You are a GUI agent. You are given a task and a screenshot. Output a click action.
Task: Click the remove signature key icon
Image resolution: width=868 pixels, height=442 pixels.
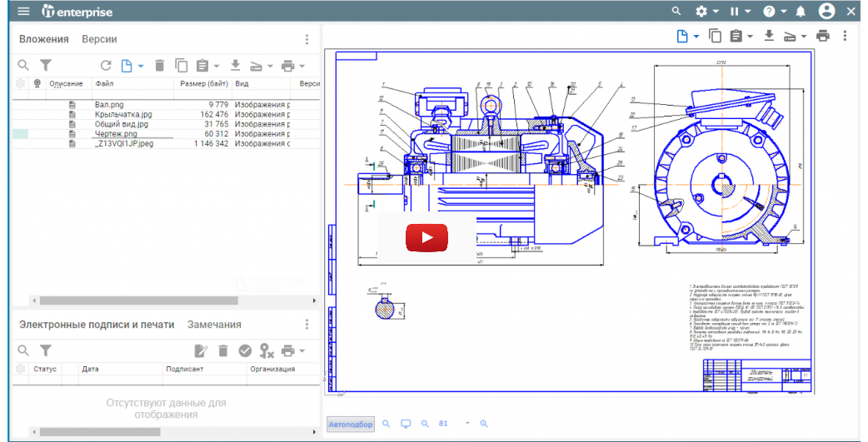click(x=267, y=350)
